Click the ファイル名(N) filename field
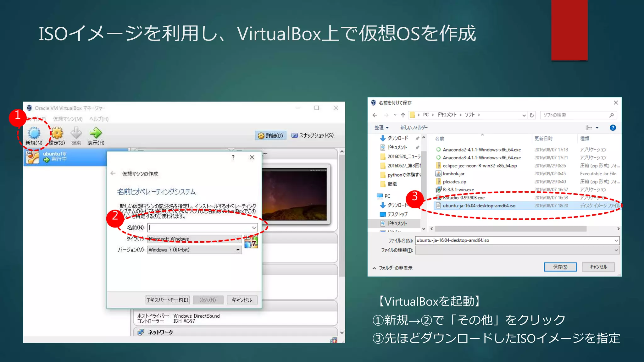This screenshot has height=362, width=644. pyautogui.click(x=517, y=240)
